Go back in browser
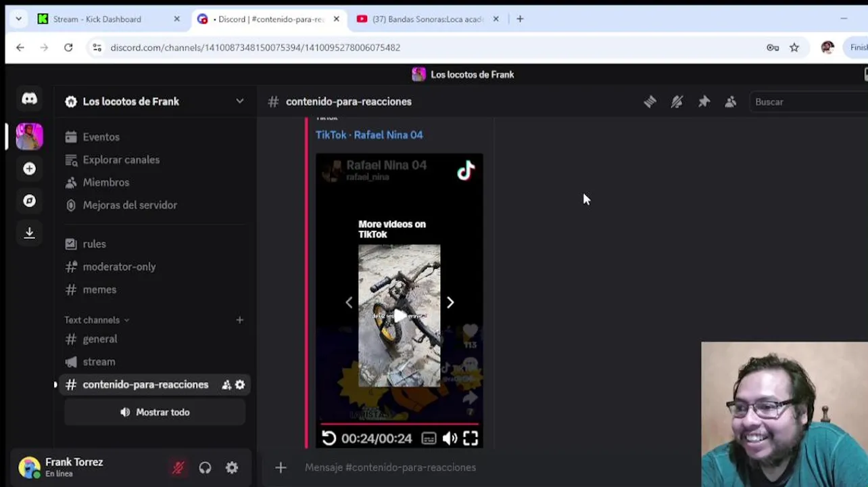868x487 pixels. tap(20, 47)
